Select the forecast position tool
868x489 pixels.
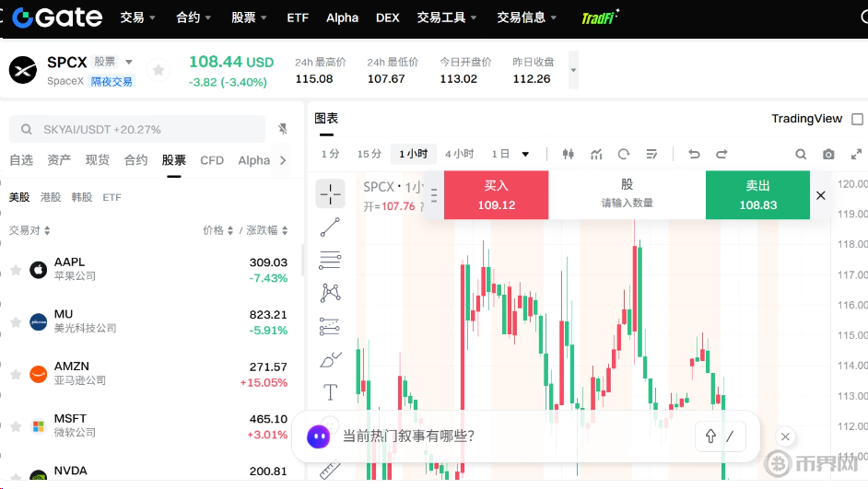click(x=330, y=326)
